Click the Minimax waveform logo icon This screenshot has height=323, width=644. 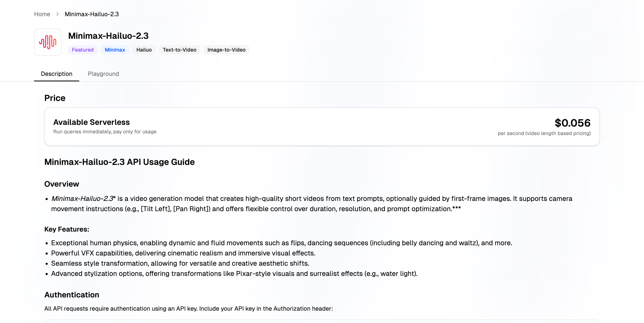pyautogui.click(x=47, y=42)
